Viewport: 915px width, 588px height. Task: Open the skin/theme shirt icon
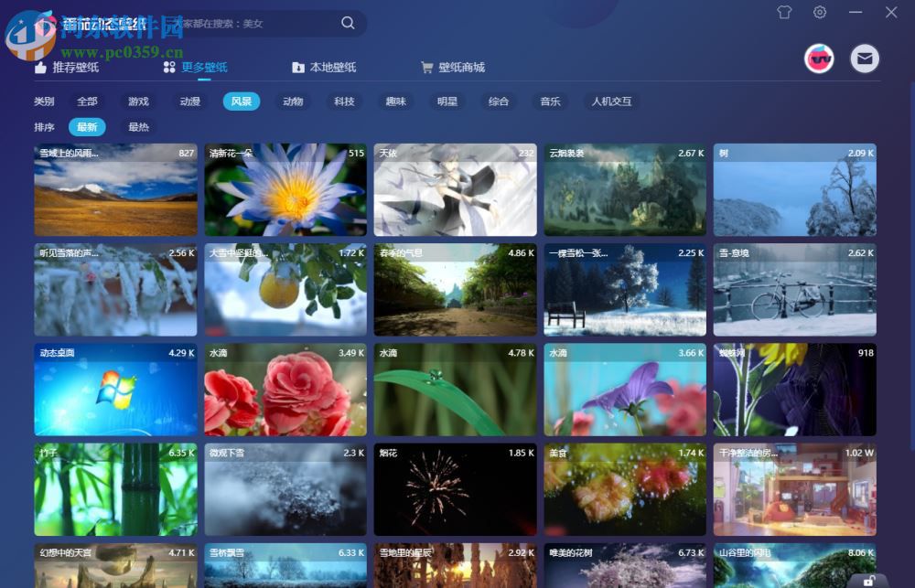pos(784,12)
